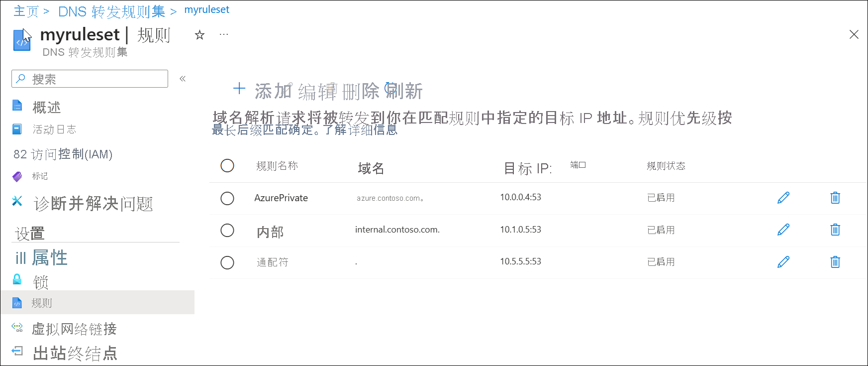The height and width of the screenshot is (366, 868).
Task: Click the 规则 file icon in sidebar
Action: pos(17,303)
